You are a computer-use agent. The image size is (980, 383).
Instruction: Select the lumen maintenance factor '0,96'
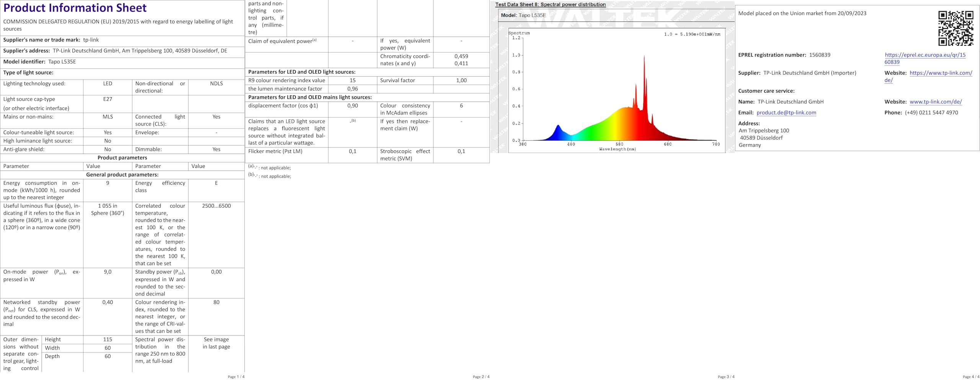pos(353,89)
